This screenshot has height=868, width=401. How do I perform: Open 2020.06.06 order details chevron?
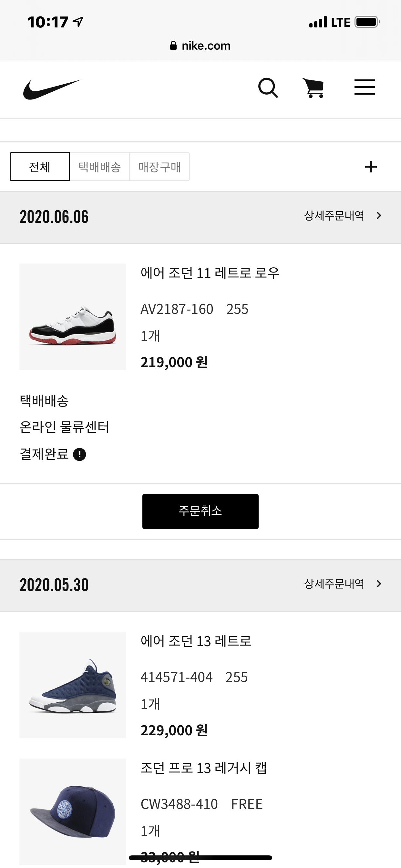tap(379, 216)
